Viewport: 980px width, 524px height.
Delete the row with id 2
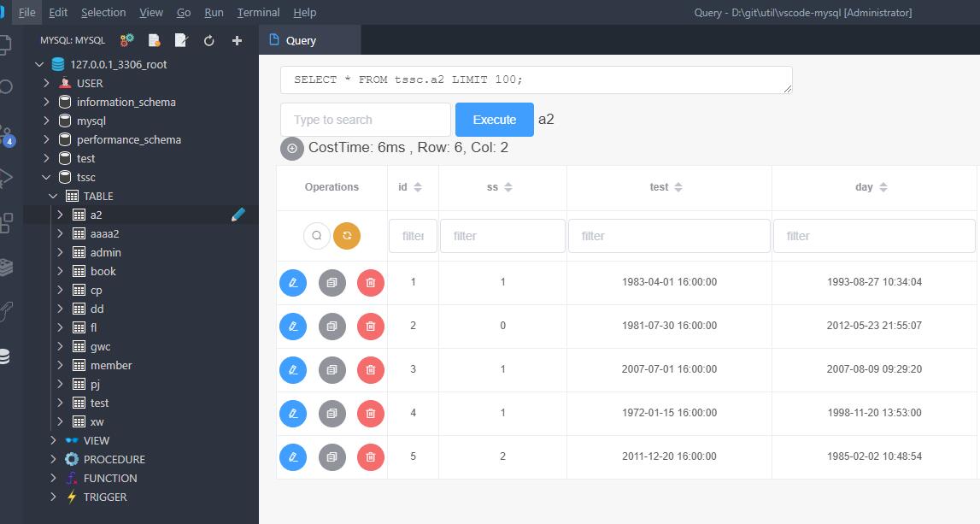371,327
